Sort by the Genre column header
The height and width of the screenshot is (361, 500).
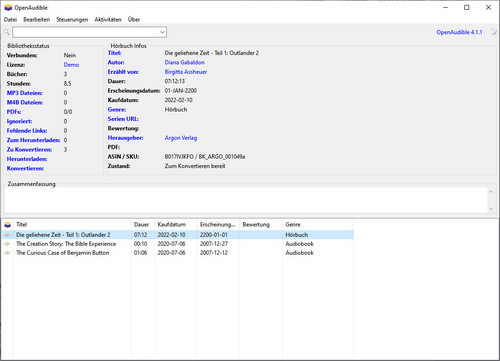click(318, 225)
